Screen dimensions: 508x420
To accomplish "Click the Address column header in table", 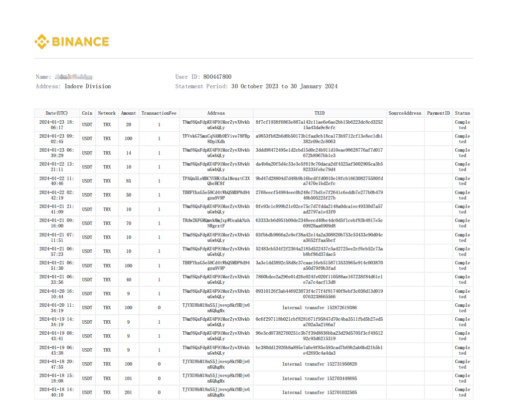I will (216, 113).
